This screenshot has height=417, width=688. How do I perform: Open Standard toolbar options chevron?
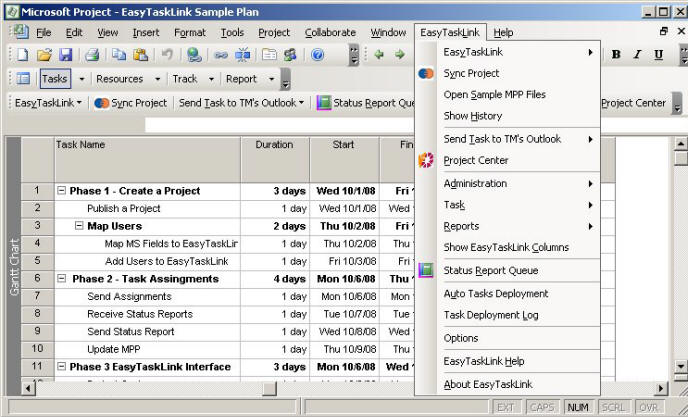[x=354, y=55]
